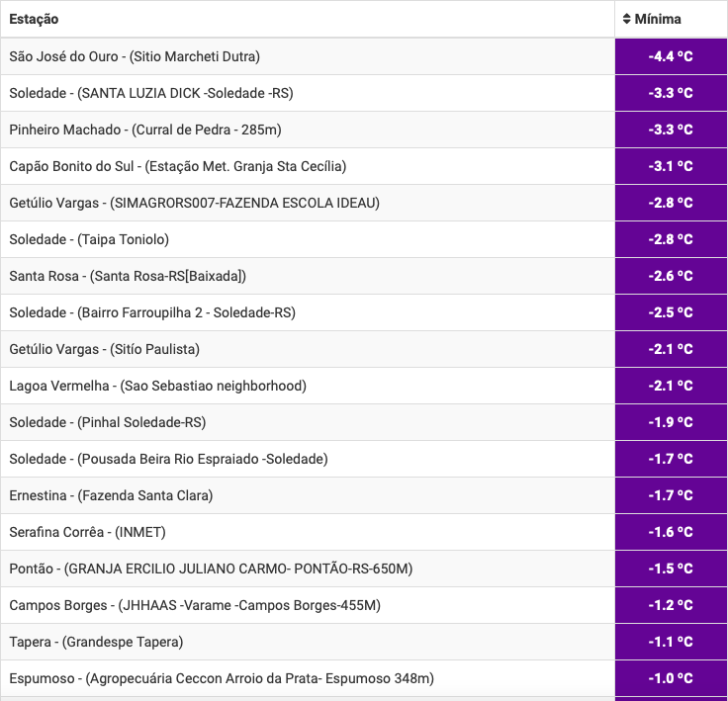Select the Pontão GRANJA ERCILIO station row
The width and height of the screenshot is (728, 701).
[x=211, y=569]
